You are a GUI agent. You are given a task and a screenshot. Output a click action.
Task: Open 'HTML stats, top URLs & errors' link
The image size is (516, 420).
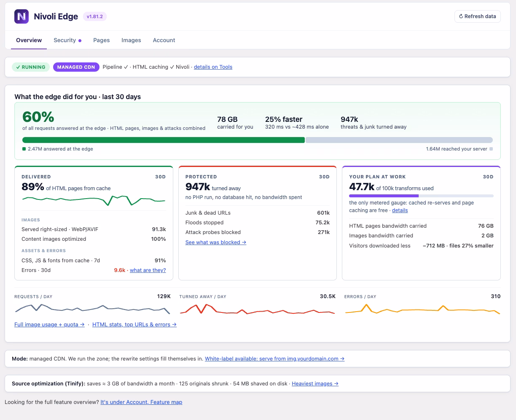point(134,325)
